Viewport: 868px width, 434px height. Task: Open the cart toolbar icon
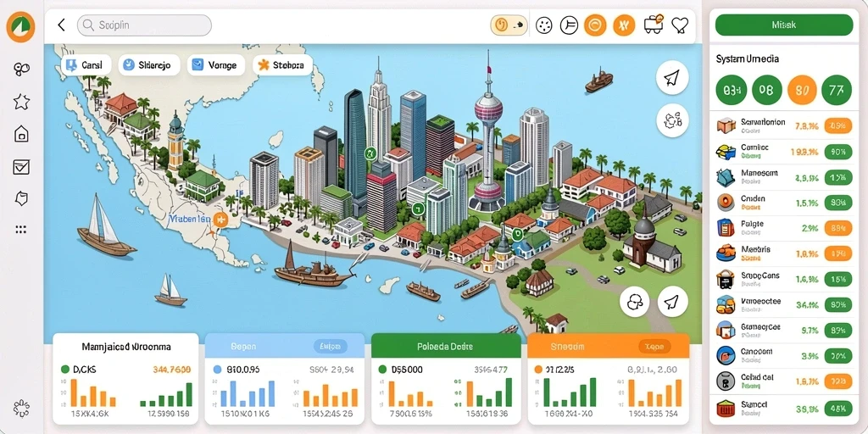(x=654, y=25)
